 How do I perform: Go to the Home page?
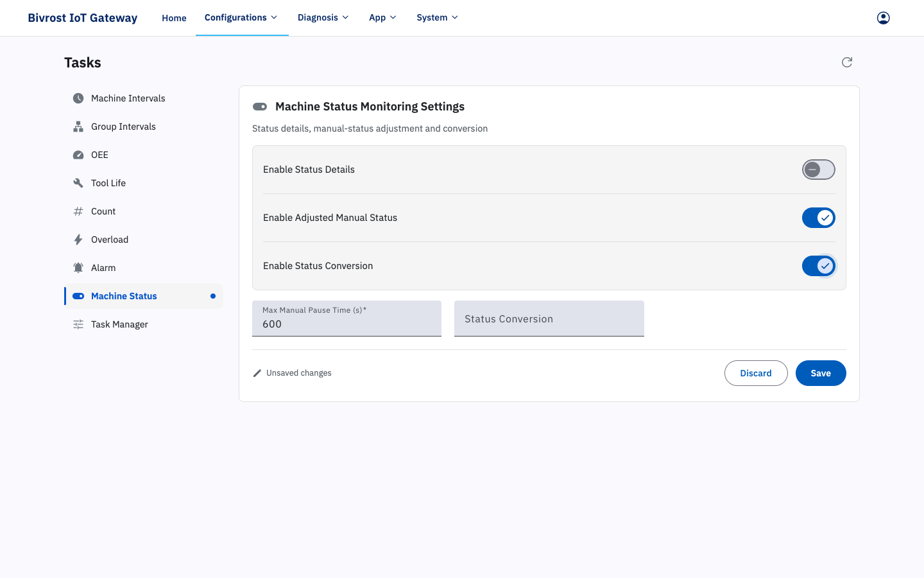174,18
